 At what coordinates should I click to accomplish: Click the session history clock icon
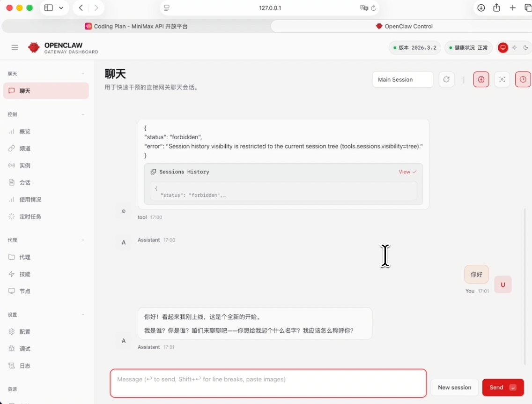point(523,79)
